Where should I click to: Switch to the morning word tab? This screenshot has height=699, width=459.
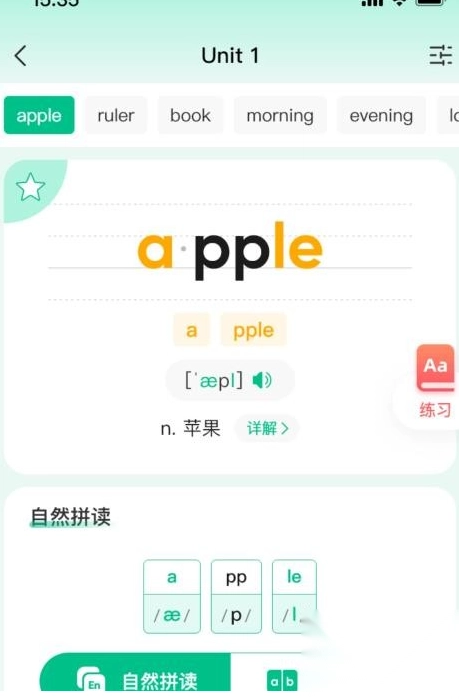pyautogui.click(x=280, y=115)
